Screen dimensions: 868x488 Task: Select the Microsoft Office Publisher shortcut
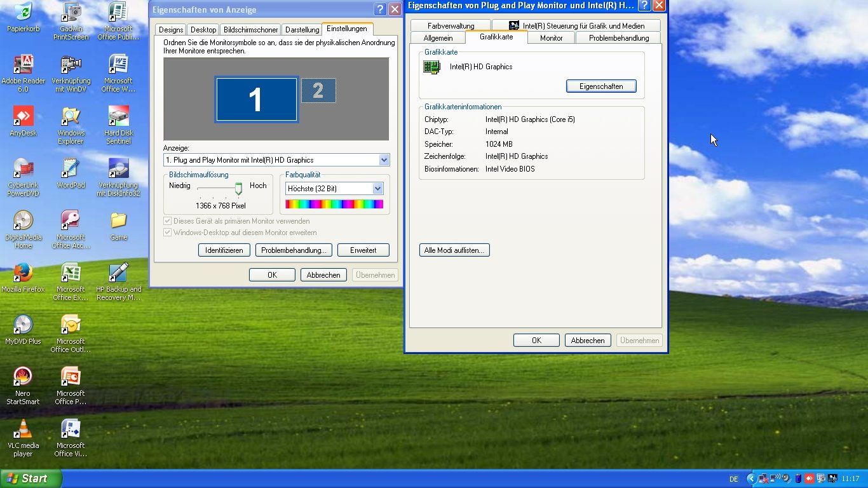[119, 22]
